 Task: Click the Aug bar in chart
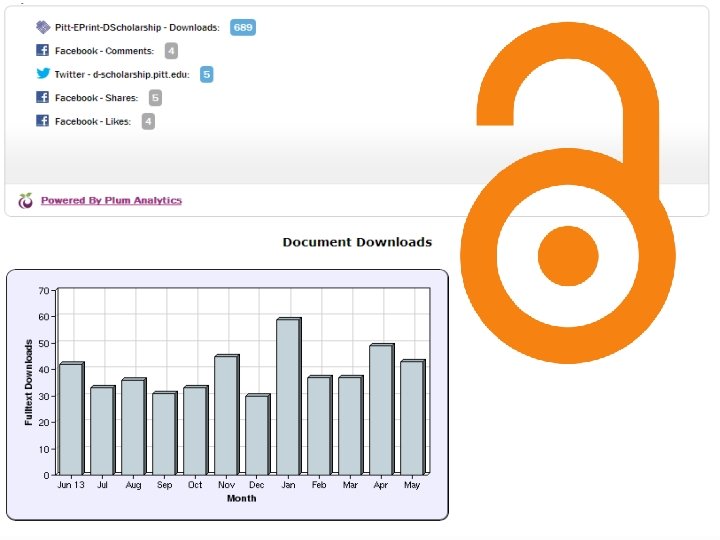click(134, 426)
